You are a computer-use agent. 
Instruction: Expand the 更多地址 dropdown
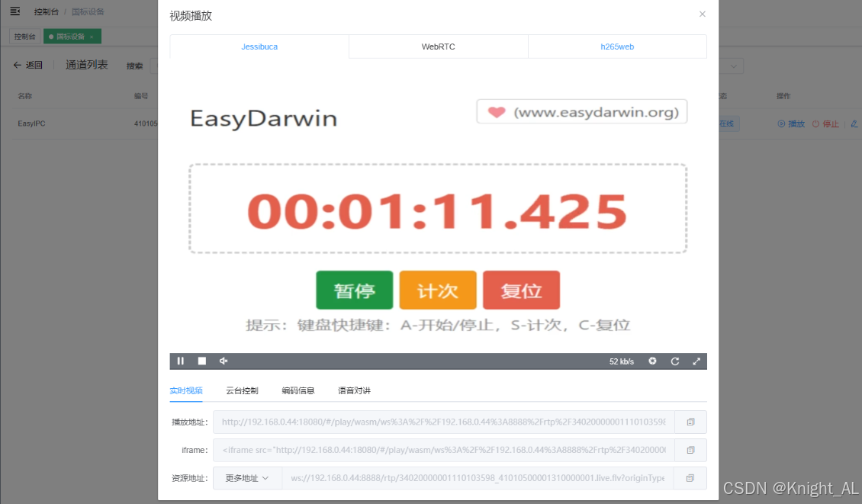point(247,478)
